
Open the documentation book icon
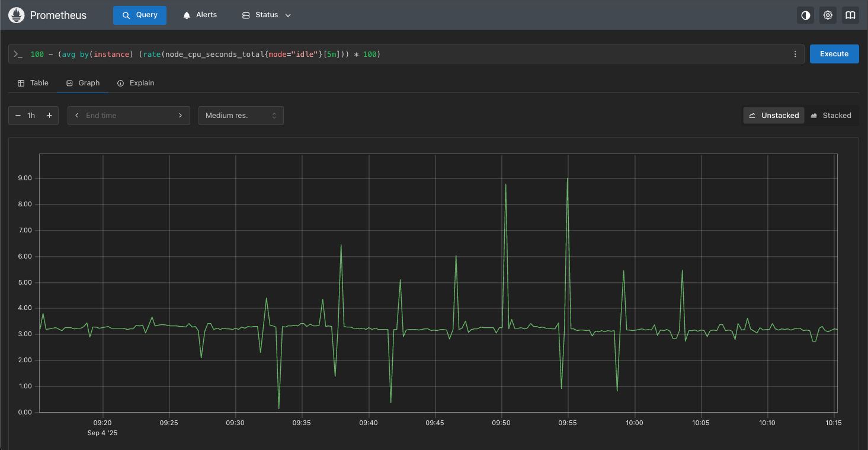[x=850, y=15]
